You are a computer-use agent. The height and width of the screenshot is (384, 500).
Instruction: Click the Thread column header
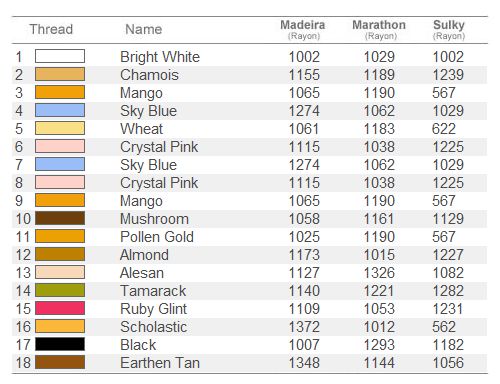tap(51, 29)
